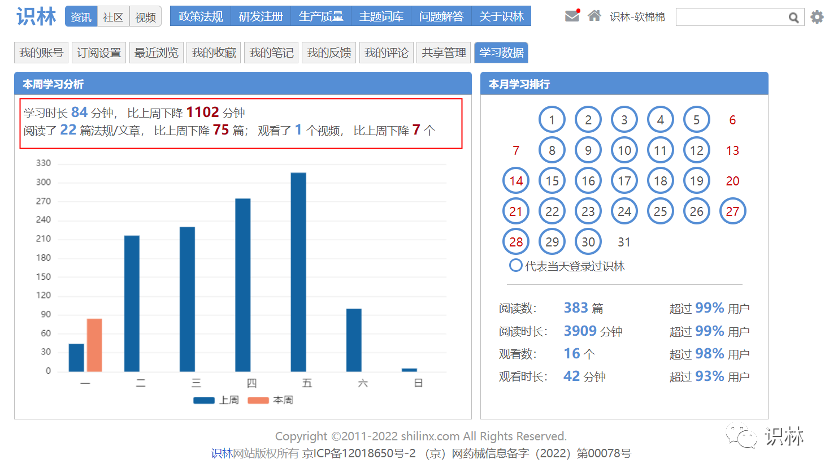Click the circled date 28 in calendar
The width and height of the screenshot is (830, 472).
point(516,241)
